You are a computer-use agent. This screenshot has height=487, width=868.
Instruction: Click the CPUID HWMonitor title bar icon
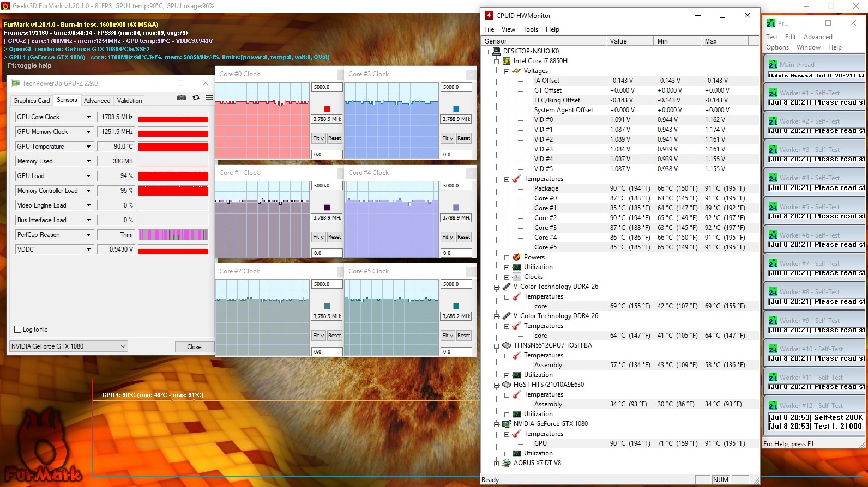click(x=489, y=15)
